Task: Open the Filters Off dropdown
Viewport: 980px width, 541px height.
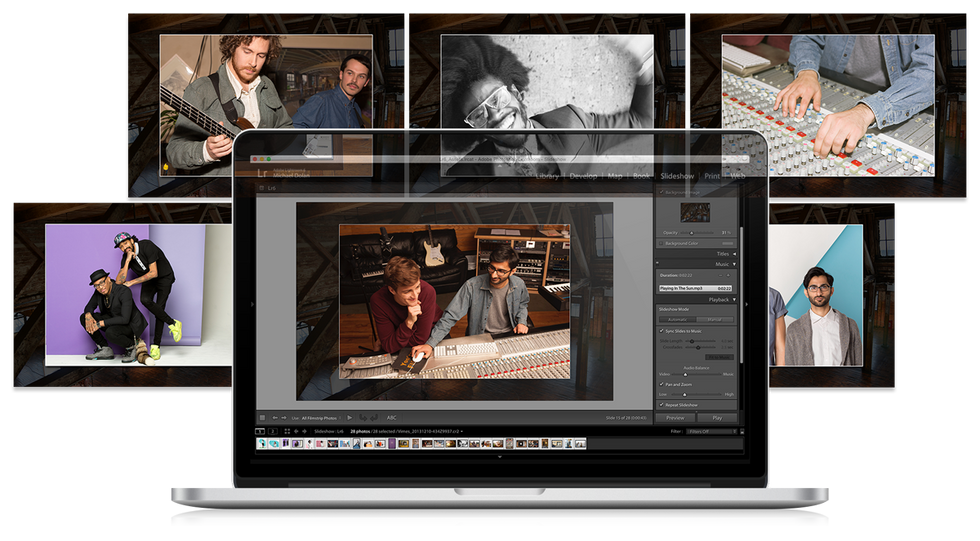Action: [712, 432]
